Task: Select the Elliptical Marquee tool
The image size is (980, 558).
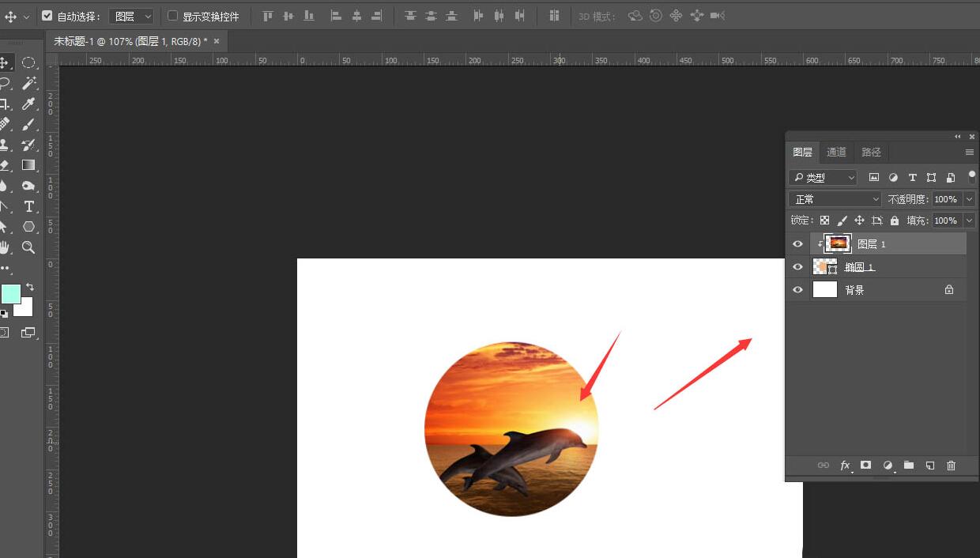Action: click(x=28, y=62)
